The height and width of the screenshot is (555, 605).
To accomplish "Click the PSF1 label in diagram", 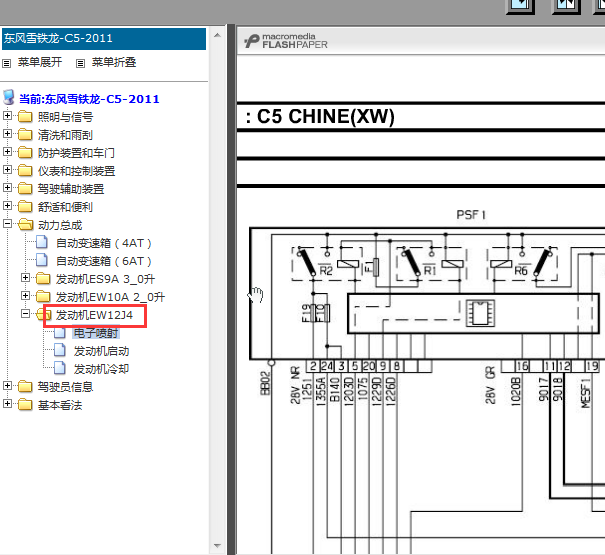I will coord(471,215).
